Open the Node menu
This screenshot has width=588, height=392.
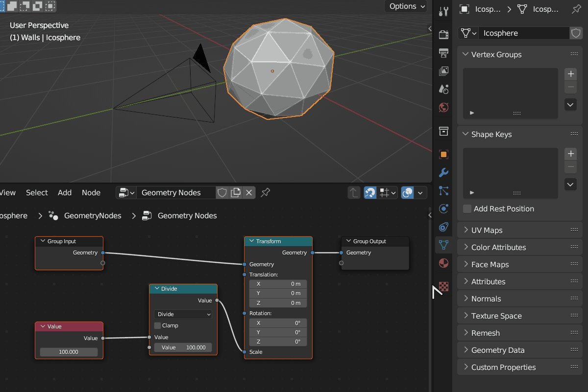(x=91, y=192)
